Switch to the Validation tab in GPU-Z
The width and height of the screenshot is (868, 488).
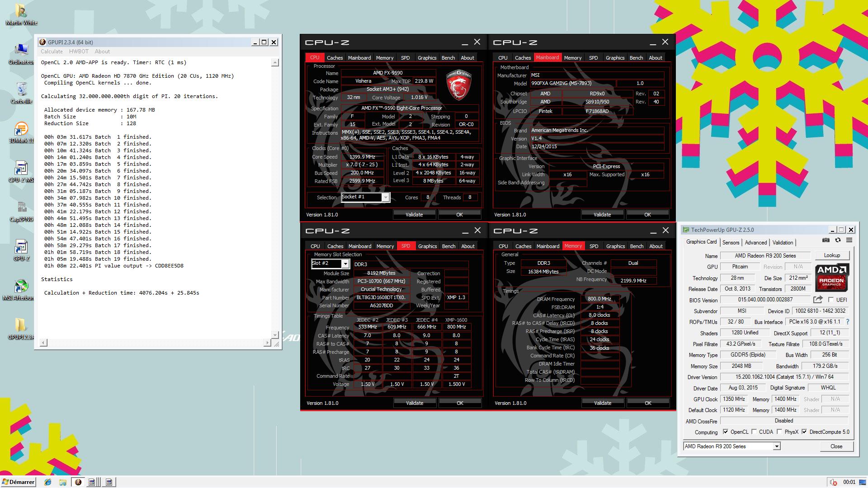coord(783,243)
